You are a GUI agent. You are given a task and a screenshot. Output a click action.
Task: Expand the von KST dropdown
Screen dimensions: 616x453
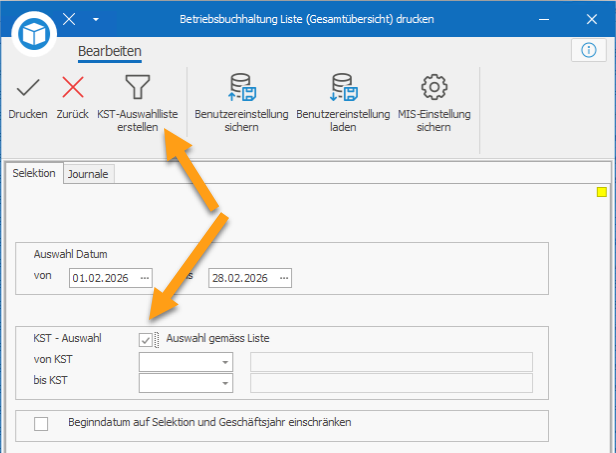[225, 362]
